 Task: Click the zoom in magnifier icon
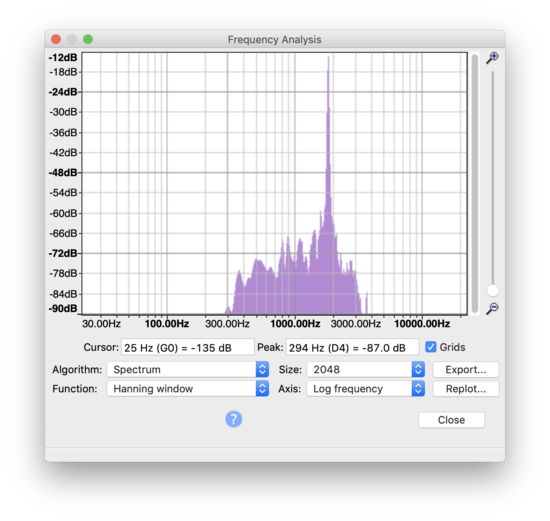(492, 58)
